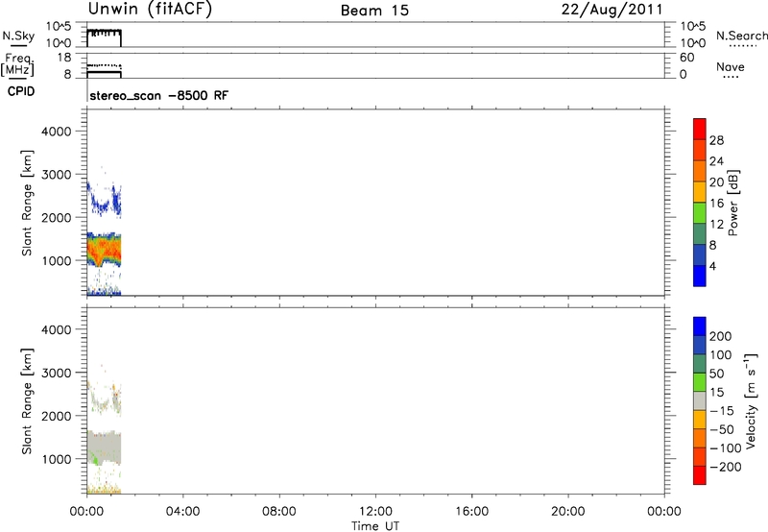The image size is (768, 532).
Task: Click the "12:00" time tick label
Action: (375, 512)
